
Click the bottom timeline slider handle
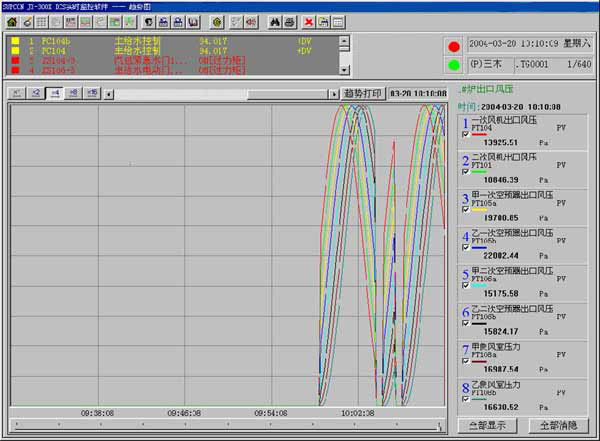click(439, 425)
